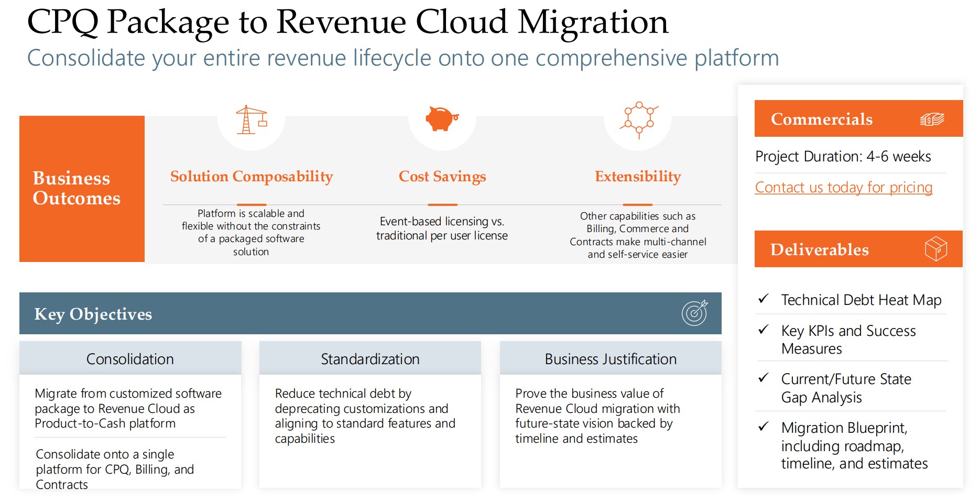Select the Business Justification column header
Viewport: 980px width, 503px height.
pyautogui.click(x=611, y=359)
